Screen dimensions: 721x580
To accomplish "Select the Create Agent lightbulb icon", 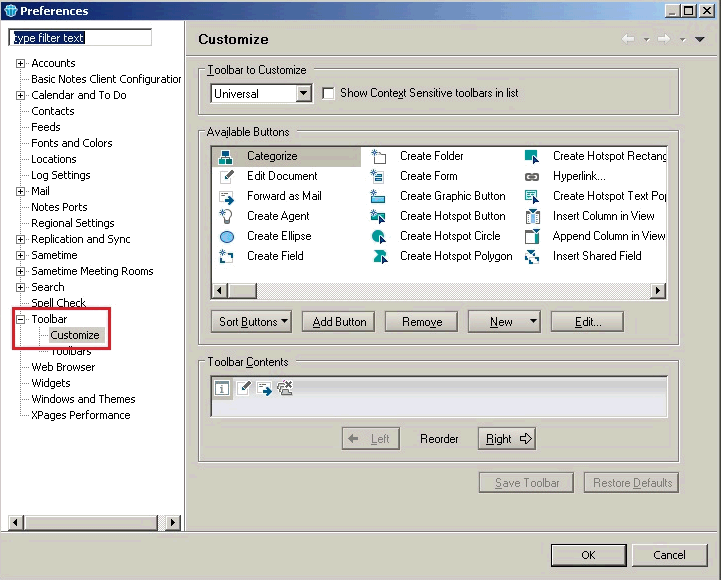I will [x=226, y=216].
